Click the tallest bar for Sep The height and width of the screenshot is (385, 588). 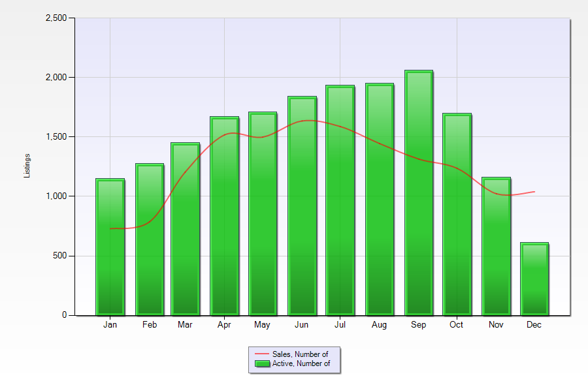(419, 192)
